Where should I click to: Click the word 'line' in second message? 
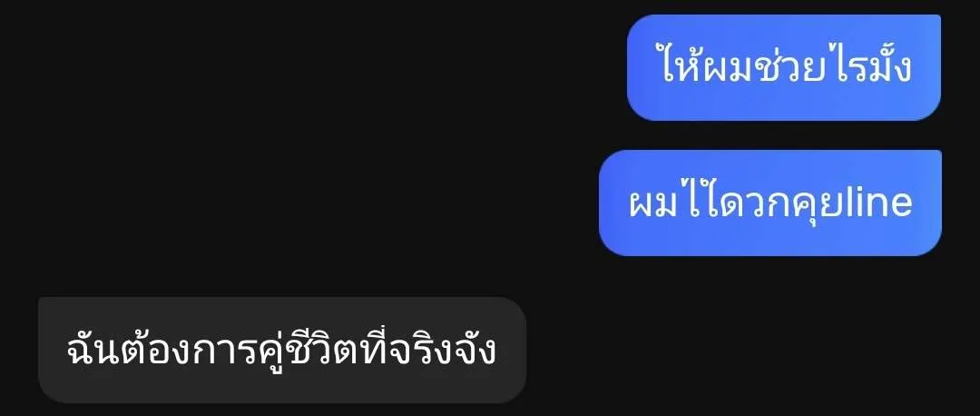(x=882, y=203)
